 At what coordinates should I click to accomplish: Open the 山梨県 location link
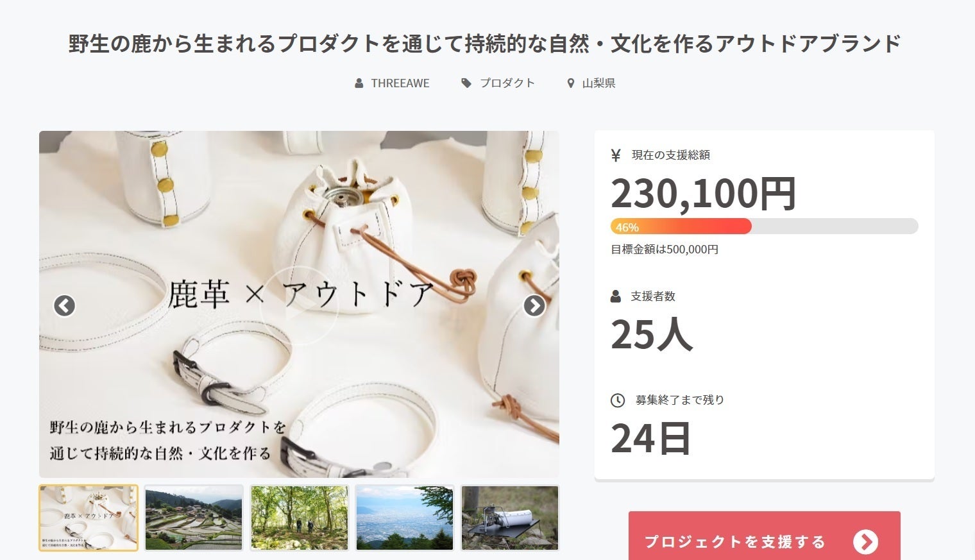coord(598,83)
